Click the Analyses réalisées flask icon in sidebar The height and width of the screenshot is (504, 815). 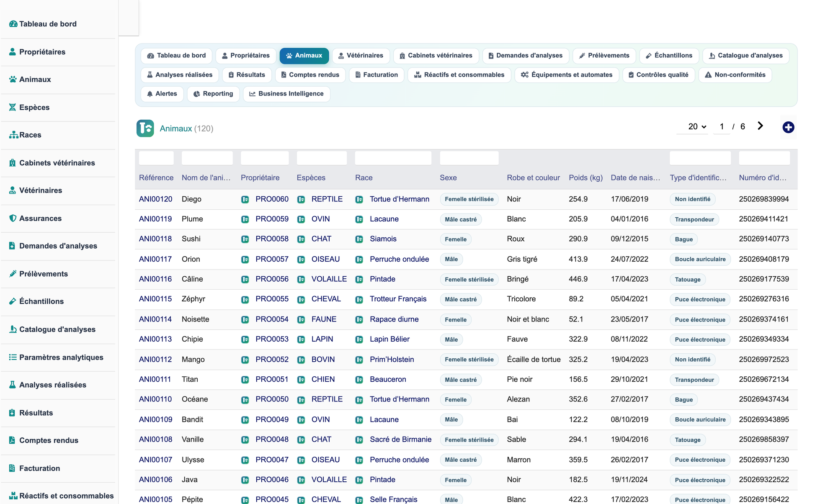(13, 385)
